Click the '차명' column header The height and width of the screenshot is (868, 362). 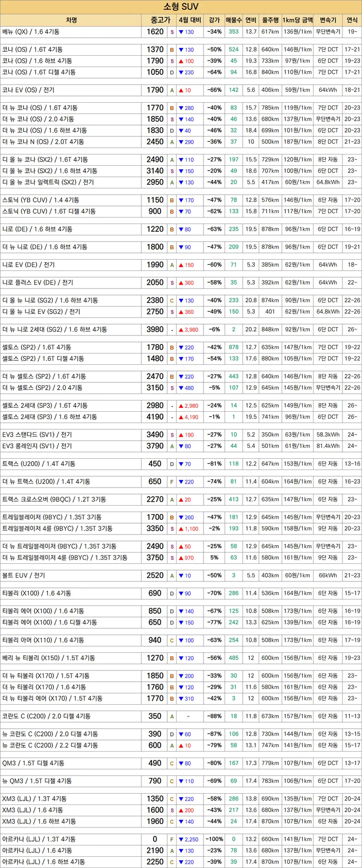click(71, 20)
